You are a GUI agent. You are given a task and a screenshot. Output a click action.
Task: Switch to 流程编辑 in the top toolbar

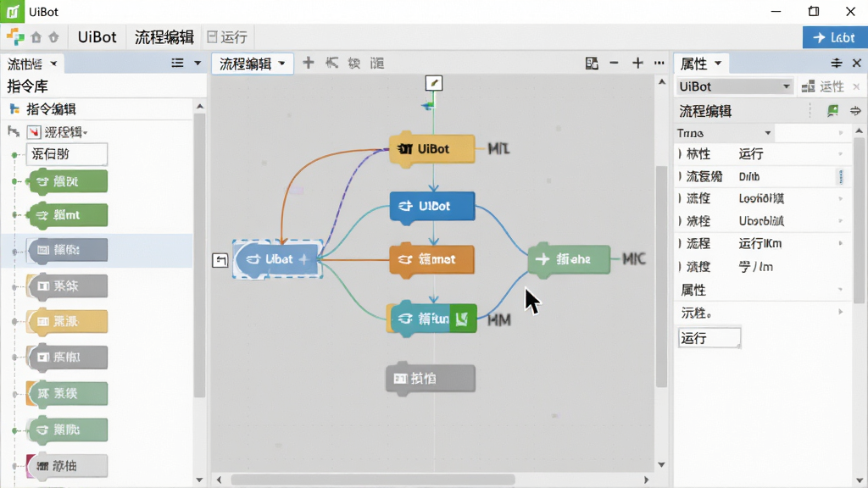coord(164,37)
